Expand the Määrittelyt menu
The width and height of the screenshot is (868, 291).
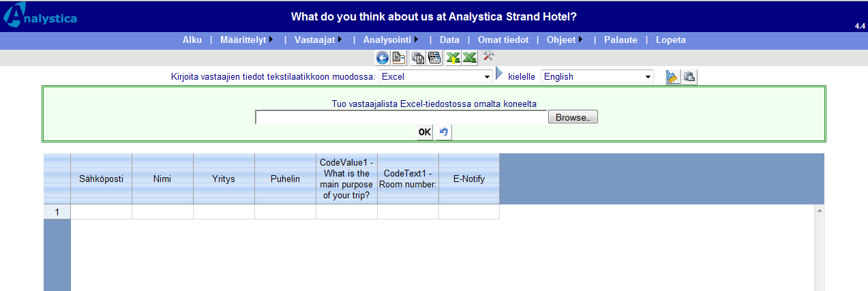247,40
